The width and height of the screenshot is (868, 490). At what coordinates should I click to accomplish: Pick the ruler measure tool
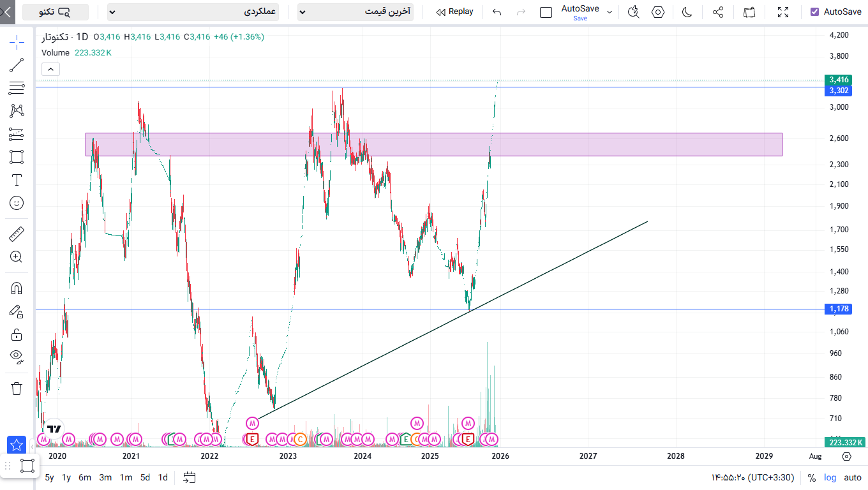(x=17, y=234)
